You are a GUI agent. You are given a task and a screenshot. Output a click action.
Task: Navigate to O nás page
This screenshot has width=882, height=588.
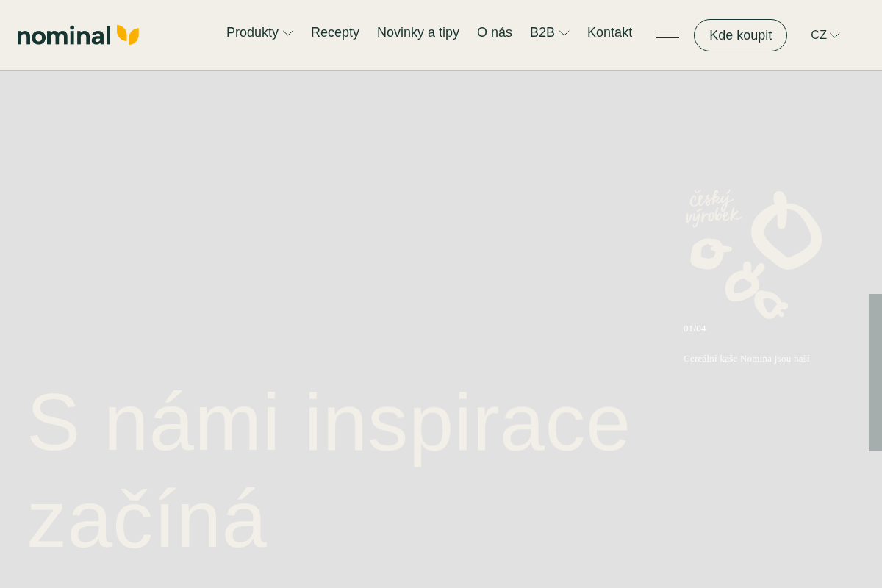click(495, 32)
